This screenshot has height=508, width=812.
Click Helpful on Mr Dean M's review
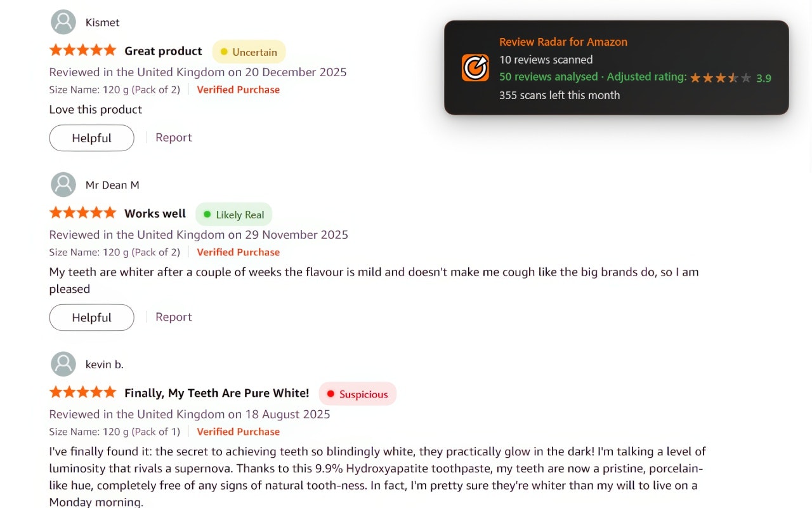coord(91,317)
